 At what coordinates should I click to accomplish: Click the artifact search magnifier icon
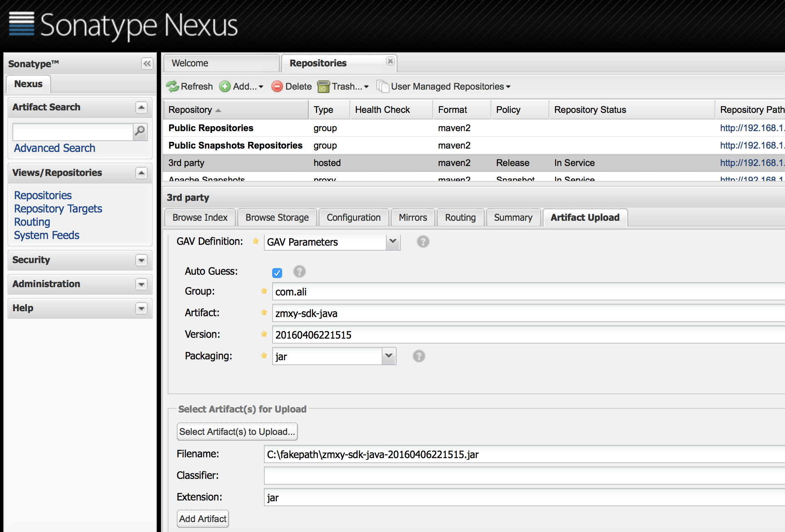click(x=140, y=132)
